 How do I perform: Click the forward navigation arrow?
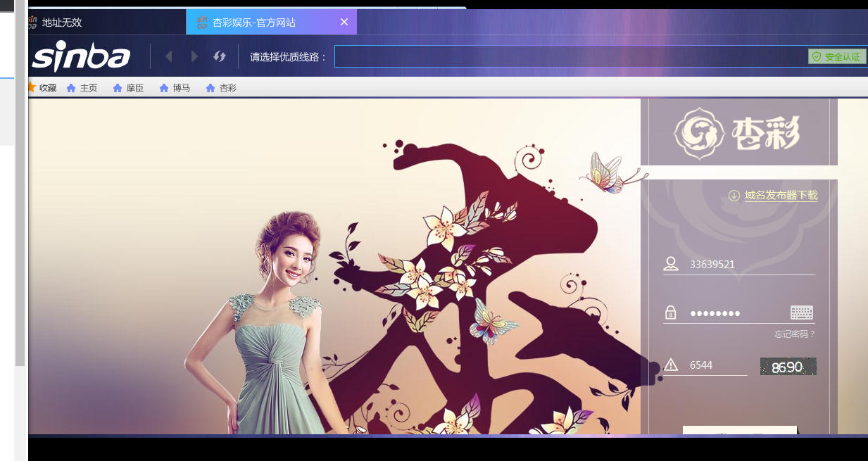pos(194,56)
